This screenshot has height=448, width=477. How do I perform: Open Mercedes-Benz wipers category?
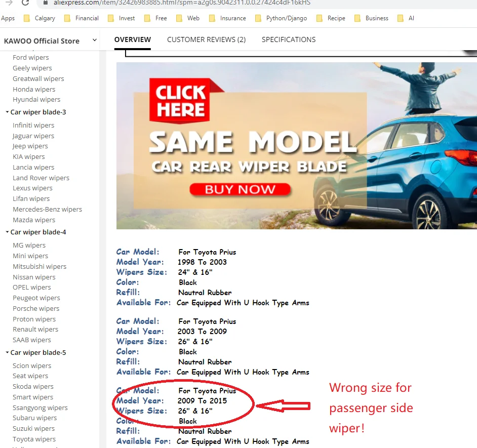(48, 209)
